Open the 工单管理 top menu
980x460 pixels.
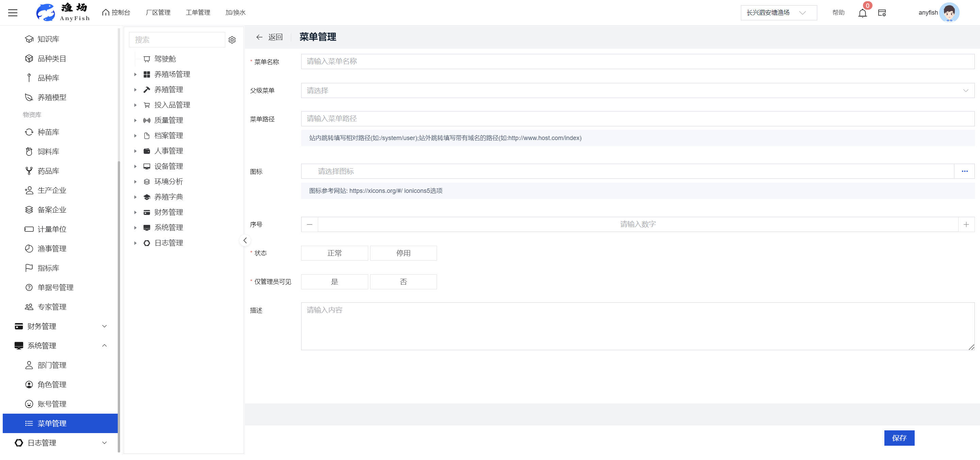coord(198,13)
